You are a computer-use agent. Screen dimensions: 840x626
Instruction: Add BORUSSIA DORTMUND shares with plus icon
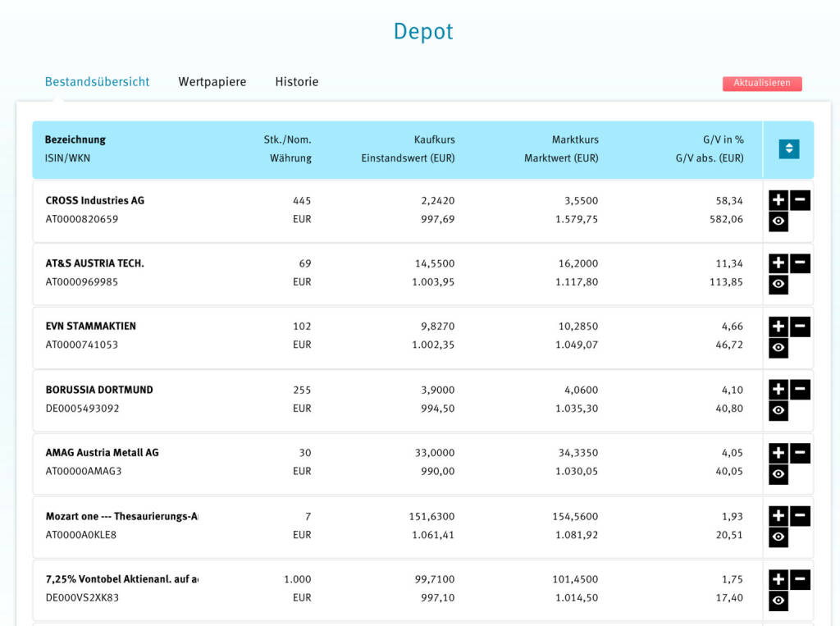(x=778, y=390)
